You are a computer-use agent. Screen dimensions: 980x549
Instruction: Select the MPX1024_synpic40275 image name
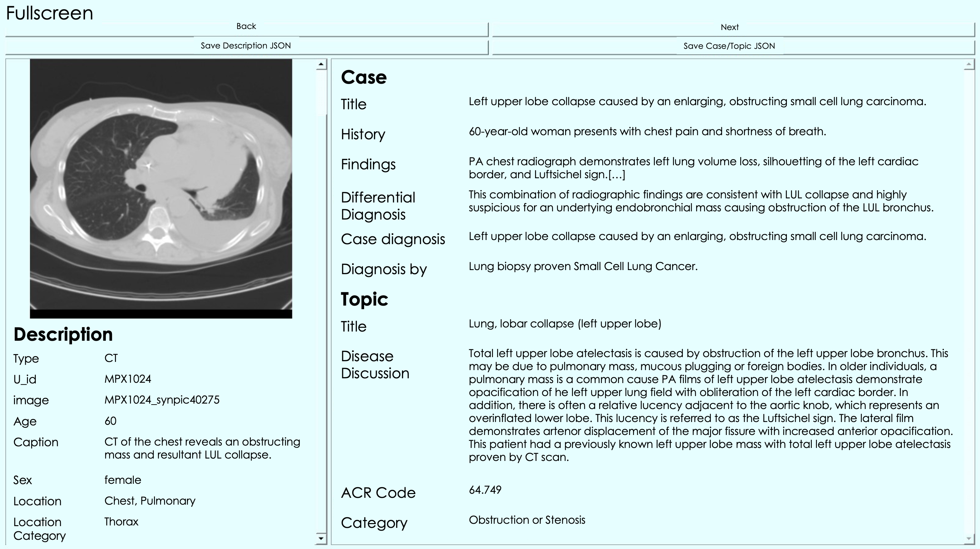click(162, 400)
